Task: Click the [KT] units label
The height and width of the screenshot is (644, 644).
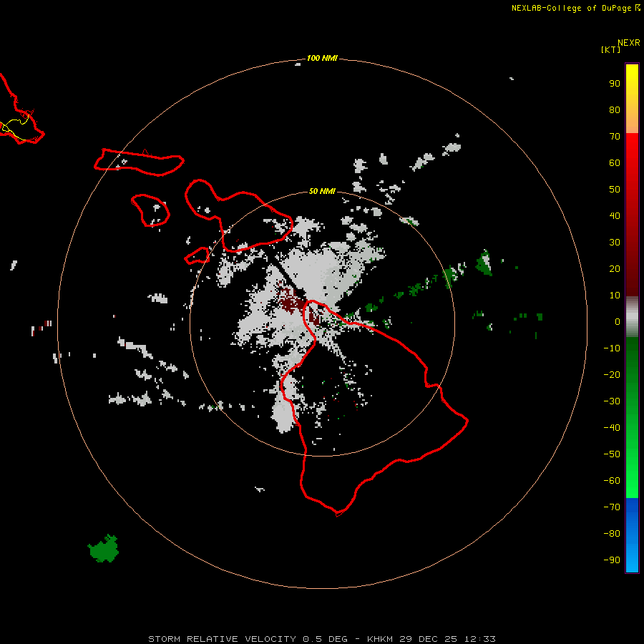Action: click(x=610, y=49)
